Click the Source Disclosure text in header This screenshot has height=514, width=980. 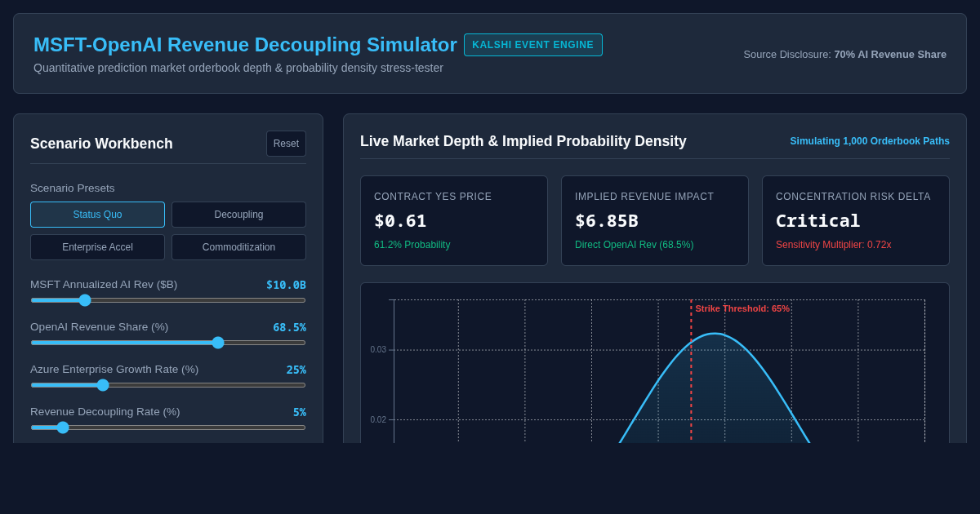point(844,54)
